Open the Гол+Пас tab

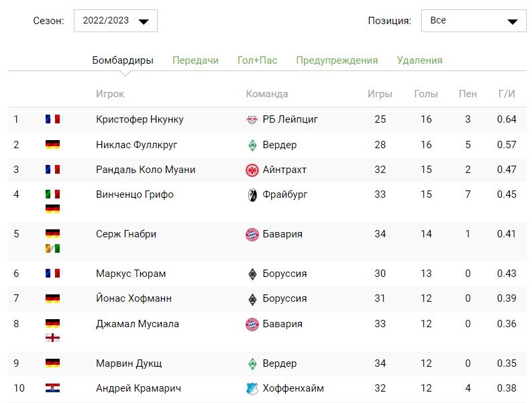[x=257, y=60]
